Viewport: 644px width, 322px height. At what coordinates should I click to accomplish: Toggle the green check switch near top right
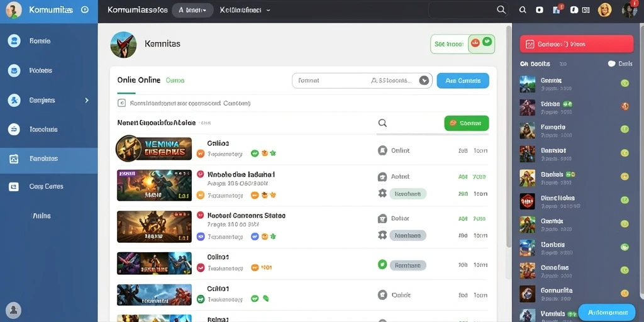481,43
